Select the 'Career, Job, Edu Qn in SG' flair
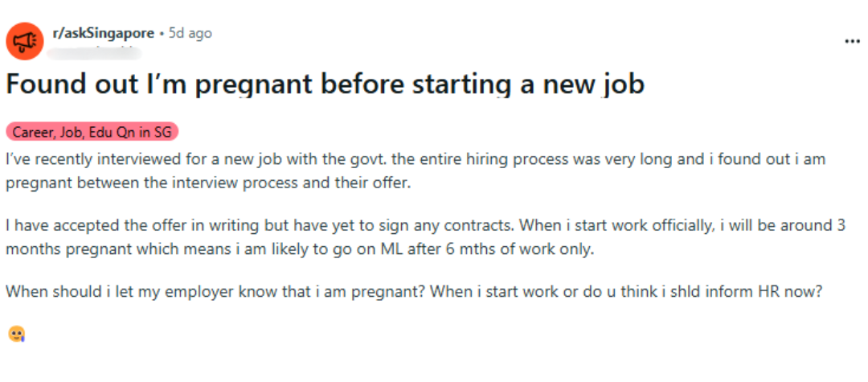Image resolution: width=868 pixels, height=382 pixels. pos(94,133)
